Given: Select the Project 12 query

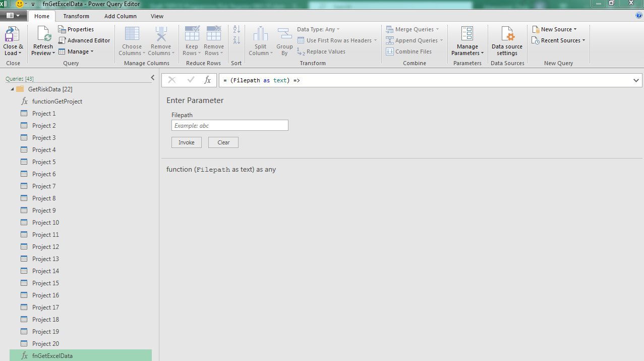Looking at the screenshot, I should pyautogui.click(x=81, y=247).
